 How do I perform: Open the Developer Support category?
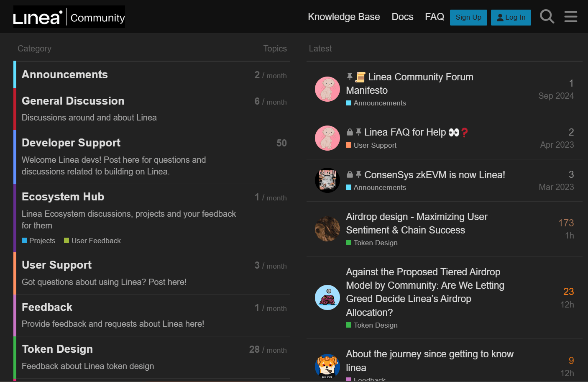71,143
